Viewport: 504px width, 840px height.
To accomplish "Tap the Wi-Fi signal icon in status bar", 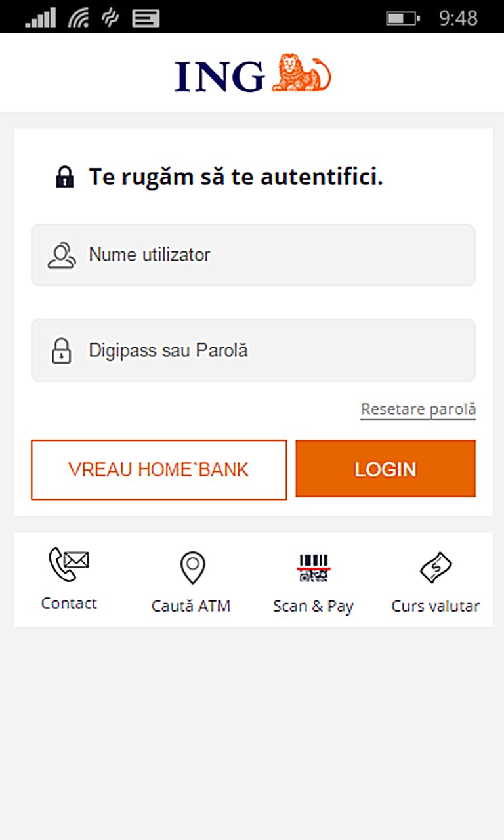I will coord(79,18).
